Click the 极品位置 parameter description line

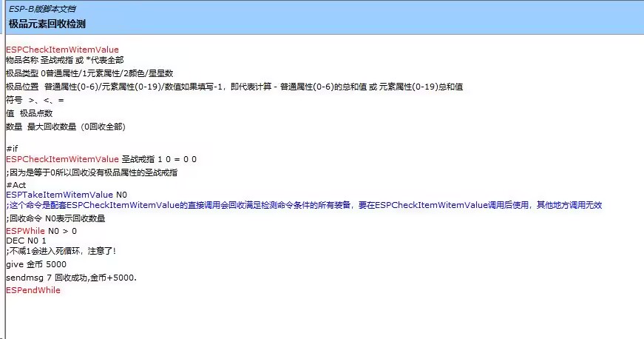tap(234, 87)
